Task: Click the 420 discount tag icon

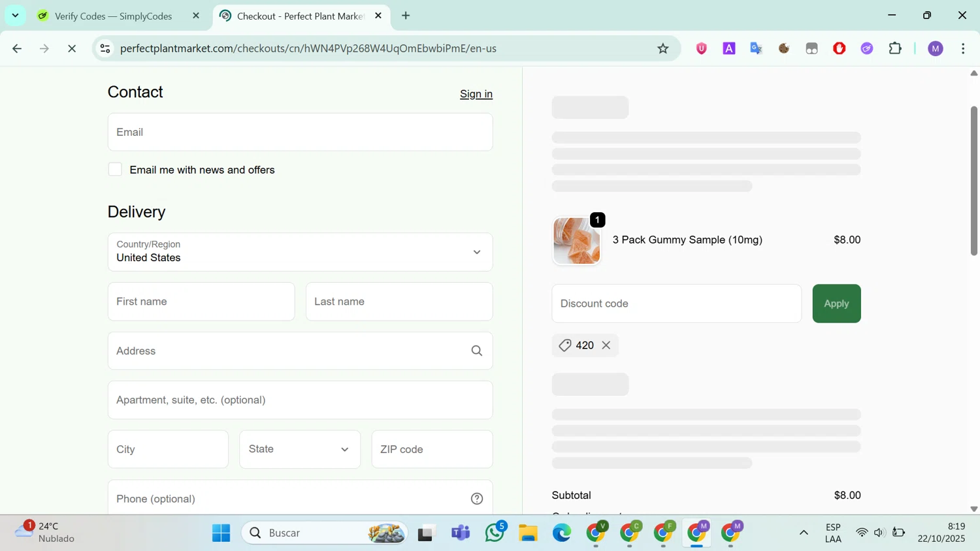Action: coord(565,345)
